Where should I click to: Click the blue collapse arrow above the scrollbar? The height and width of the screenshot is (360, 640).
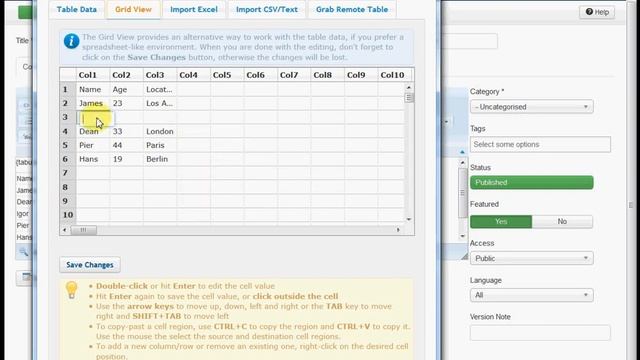[462, 152]
